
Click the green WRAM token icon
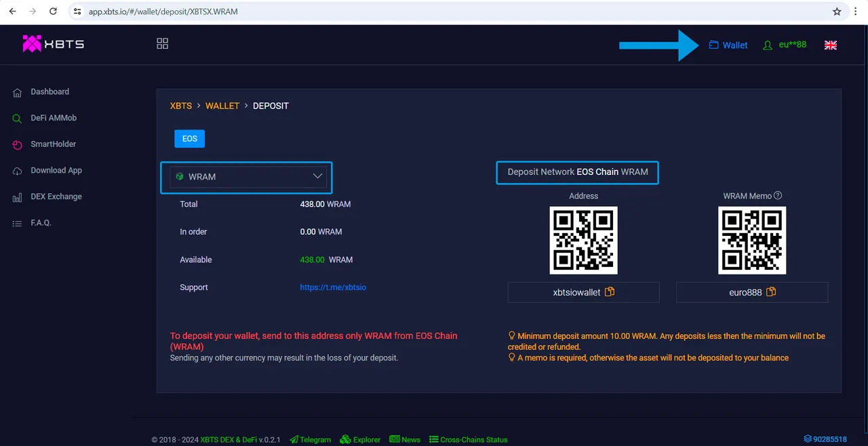coord(180,176)
